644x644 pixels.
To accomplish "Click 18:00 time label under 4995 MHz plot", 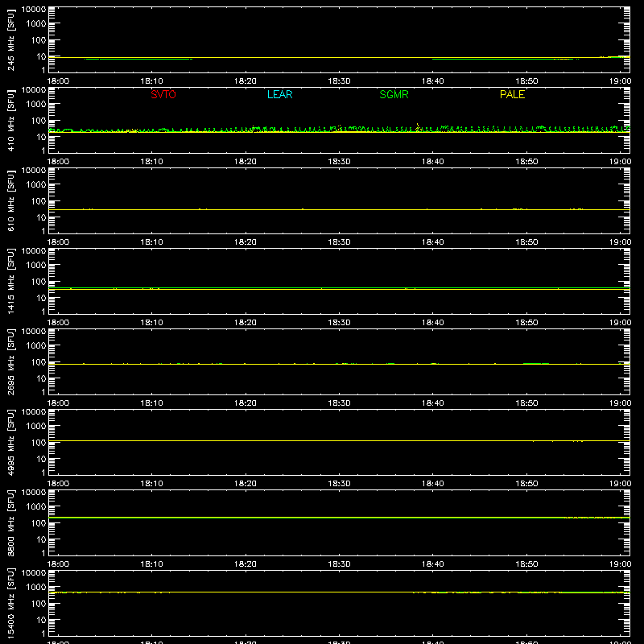I will pos(58,484).
